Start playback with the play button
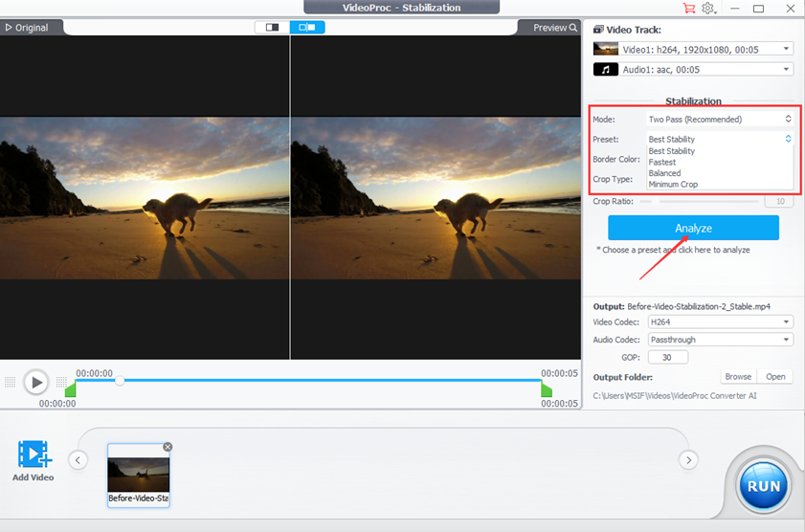Image resolution: width=805 pixels, height=532 pixels. tap(36, 382)
